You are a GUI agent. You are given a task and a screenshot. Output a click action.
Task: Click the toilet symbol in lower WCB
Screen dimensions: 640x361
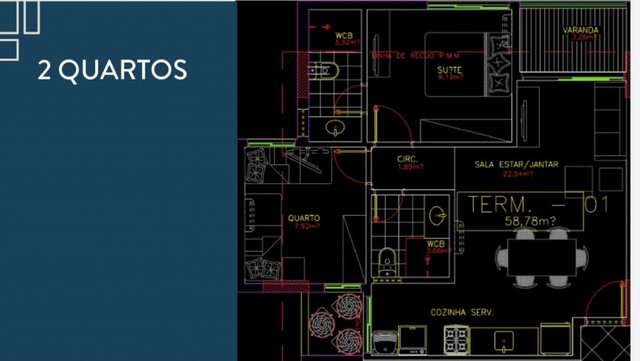coord(387,262)
